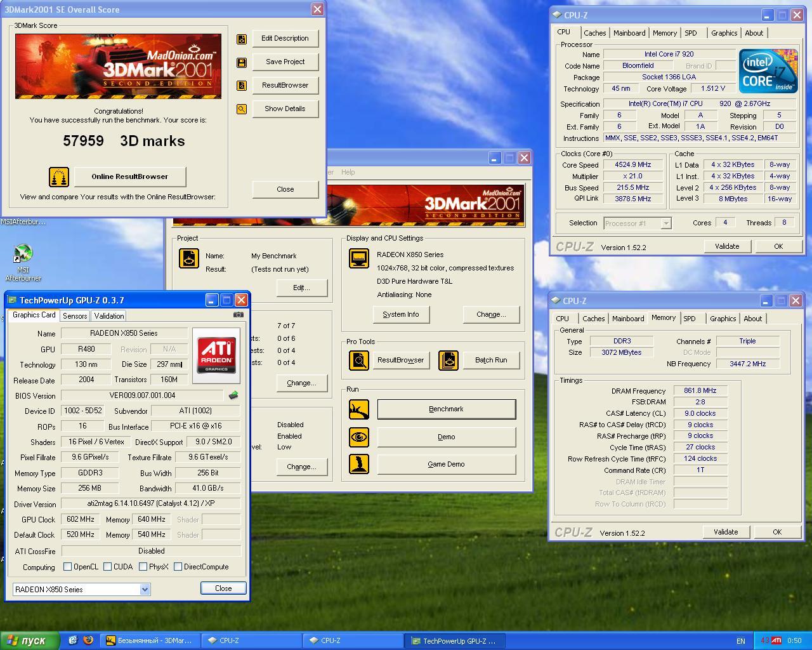Open the Processor #1 selection dropdown
This screenshot has height=650, width=812.
665,223
